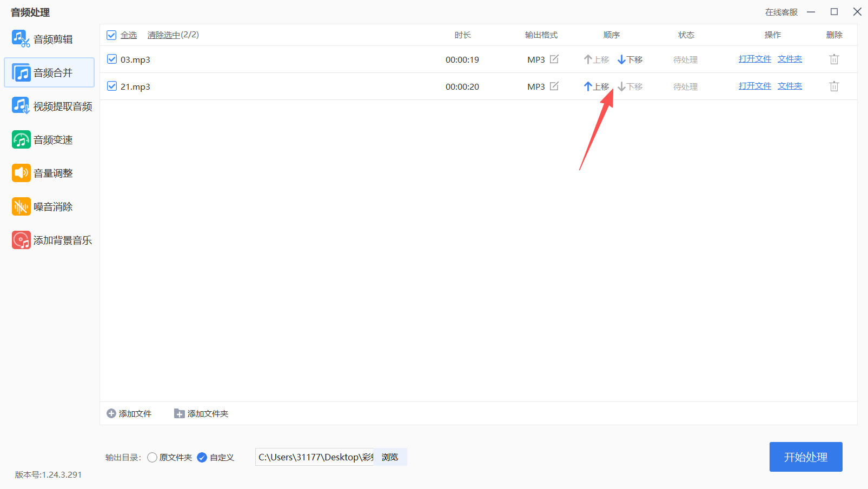This screenshot has width=868, height=489.
Task: Go to the 噪音消除 section
Action: pos(49,206)
